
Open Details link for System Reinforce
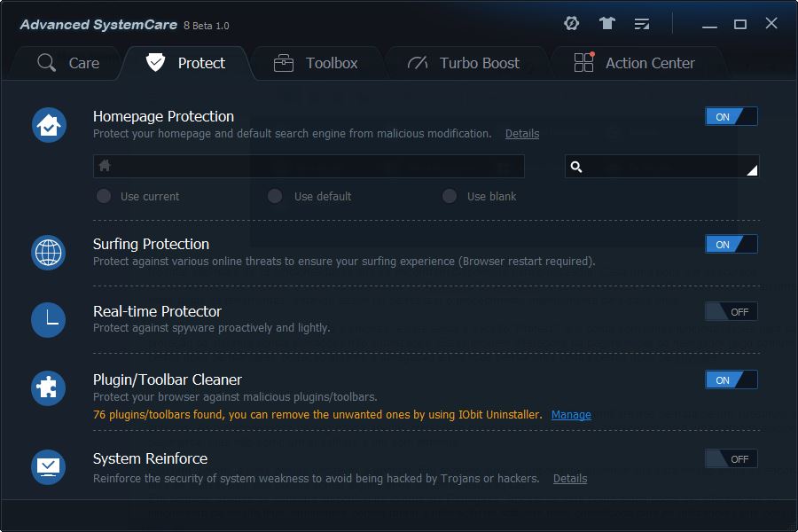pyautogui.click(x=570, y=479)
